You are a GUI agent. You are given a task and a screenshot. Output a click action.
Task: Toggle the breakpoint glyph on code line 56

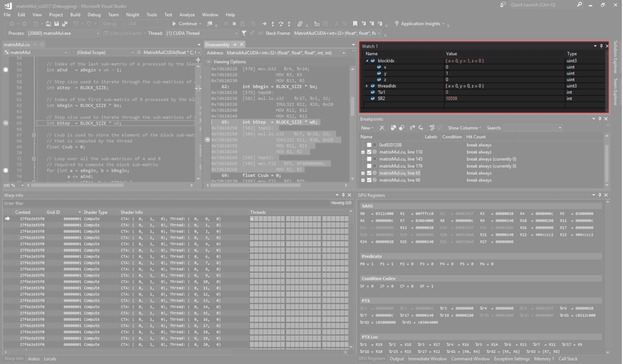pos(6,70)
